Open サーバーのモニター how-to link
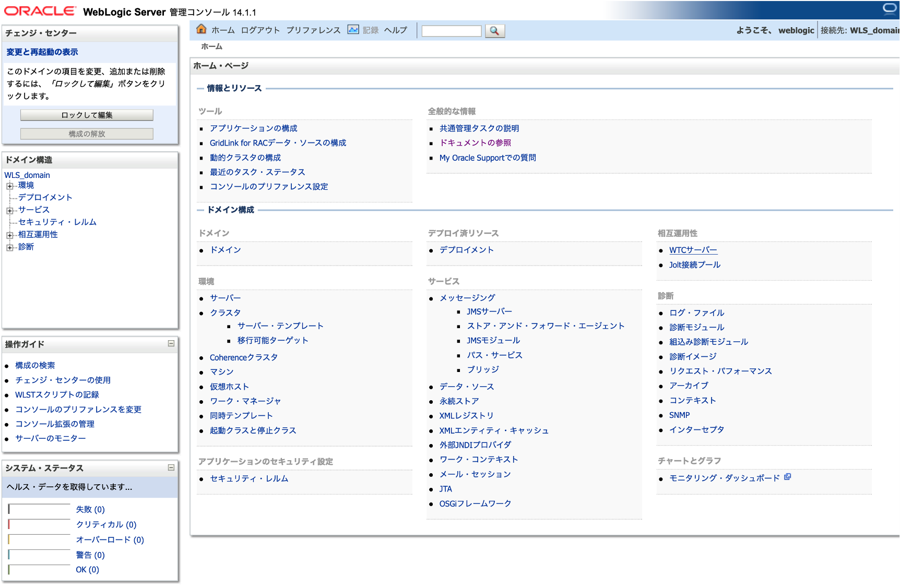The height and width of the screenshot is (588, 900). [x=51, y=439]
